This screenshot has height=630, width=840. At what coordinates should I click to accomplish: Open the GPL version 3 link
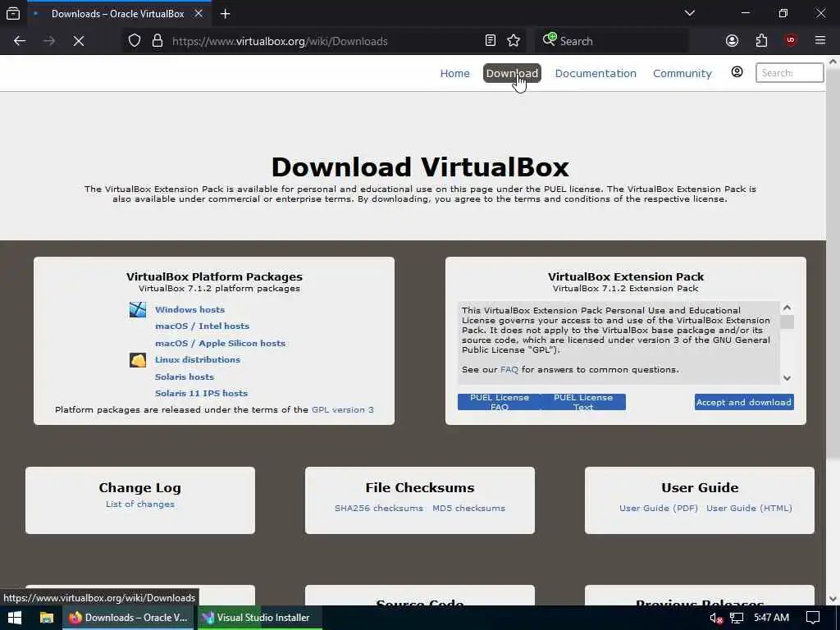(343, 410)
